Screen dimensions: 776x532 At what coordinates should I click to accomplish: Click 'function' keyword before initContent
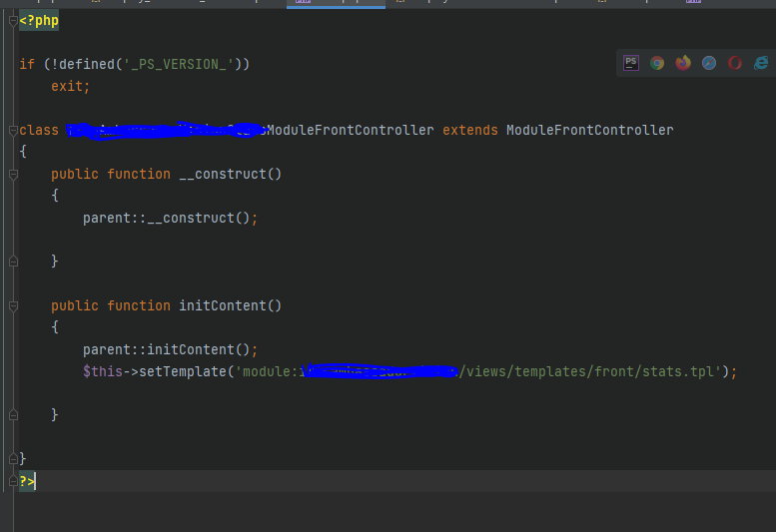[139, 306]
